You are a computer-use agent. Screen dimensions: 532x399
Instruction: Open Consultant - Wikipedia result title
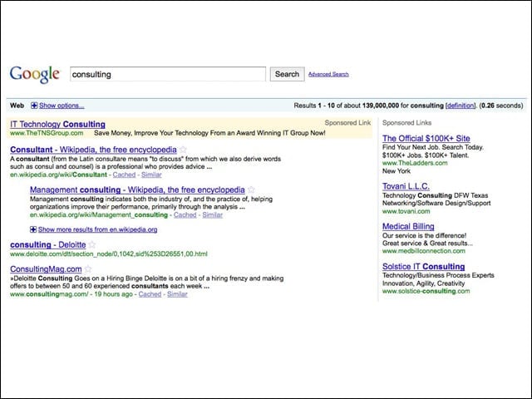click(x=93, y=150)
